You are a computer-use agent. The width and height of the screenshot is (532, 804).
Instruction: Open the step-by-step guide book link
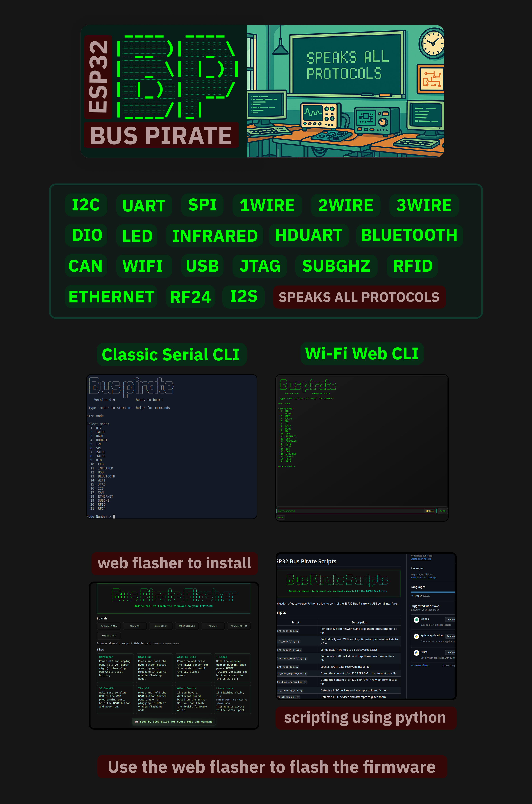point(174,721)
